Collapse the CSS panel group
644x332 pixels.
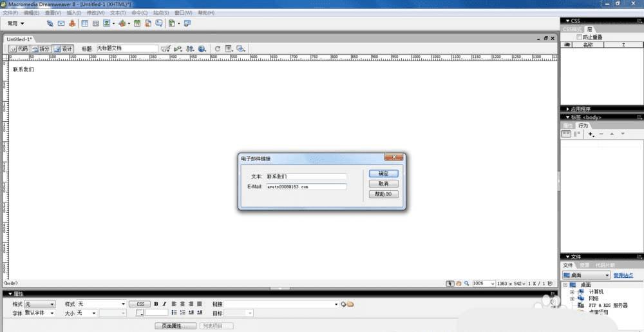point(567,21)
